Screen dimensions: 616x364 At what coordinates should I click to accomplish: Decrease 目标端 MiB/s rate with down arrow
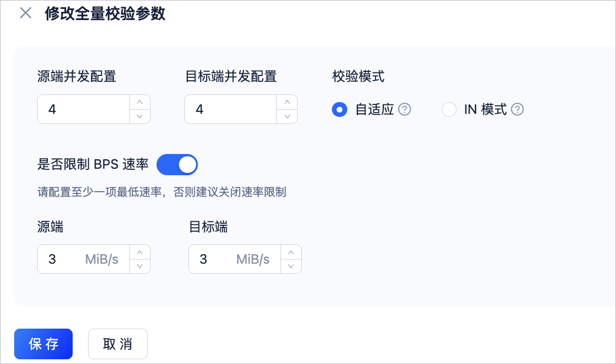tap(291, 266)
